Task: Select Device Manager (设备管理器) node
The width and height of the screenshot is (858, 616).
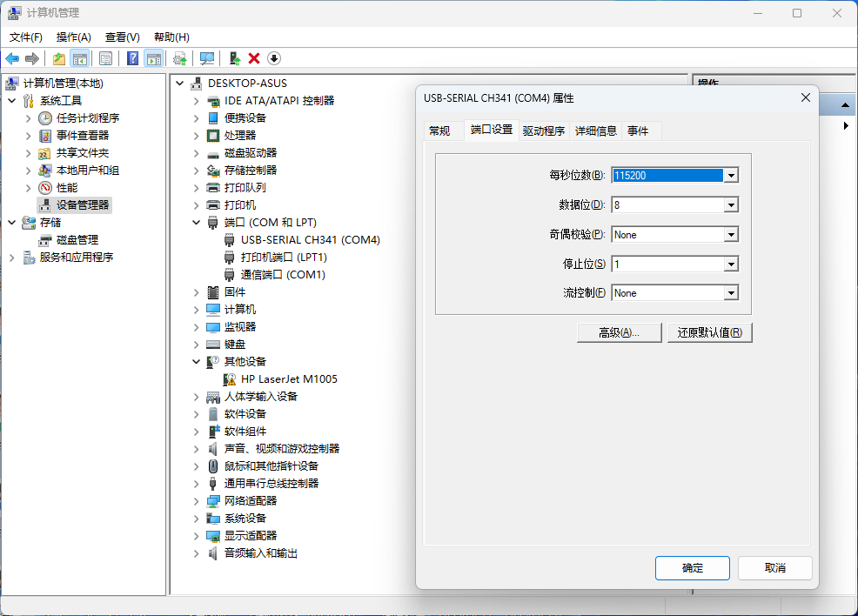Action: click(x=83, y=205)
